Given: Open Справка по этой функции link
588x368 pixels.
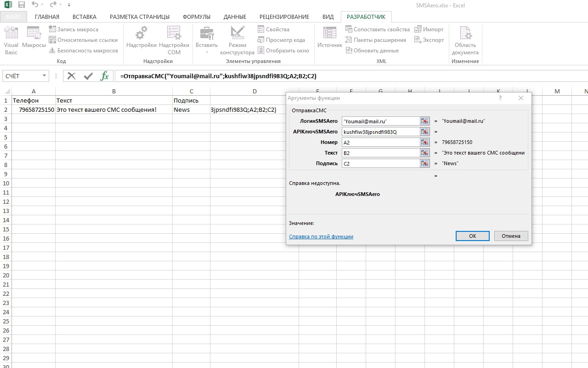Looking at the screenshot, I should click(321, 236).
